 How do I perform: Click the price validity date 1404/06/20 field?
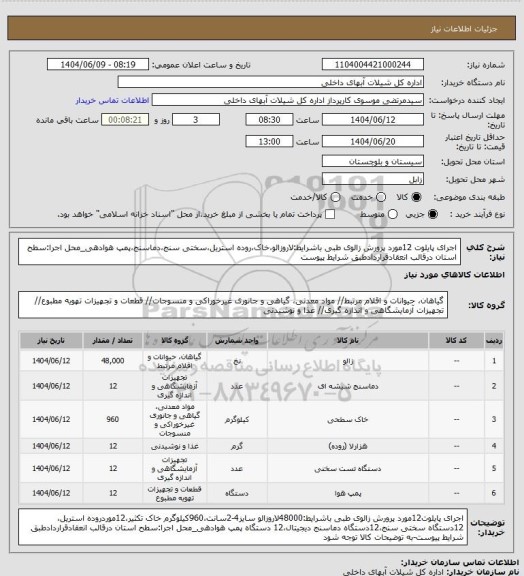pyautogui.click(x=373, y=141)
